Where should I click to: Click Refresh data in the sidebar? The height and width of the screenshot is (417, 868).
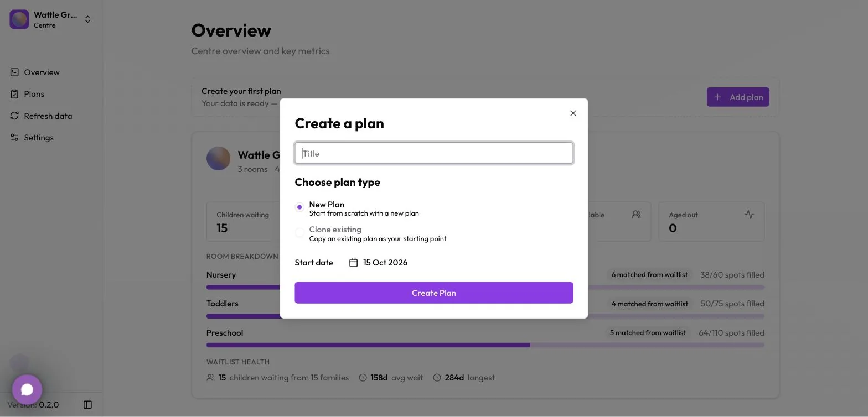[48, 116]
